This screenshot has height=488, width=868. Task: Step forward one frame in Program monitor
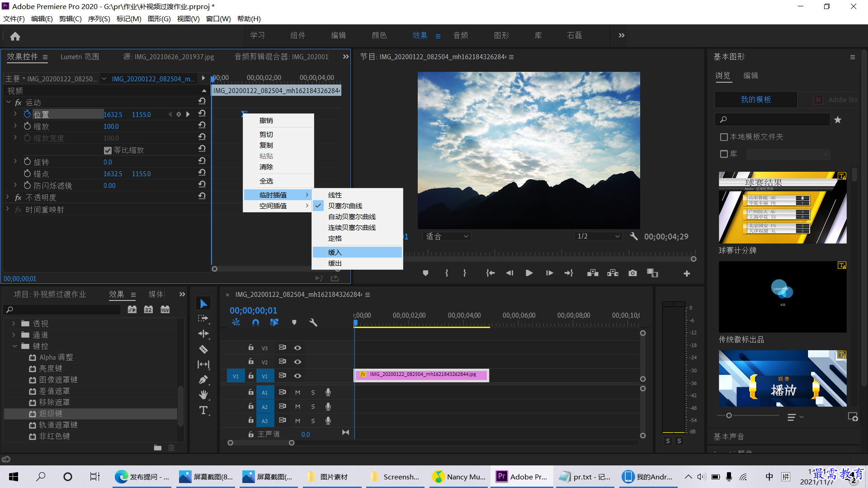pos(549,273)
